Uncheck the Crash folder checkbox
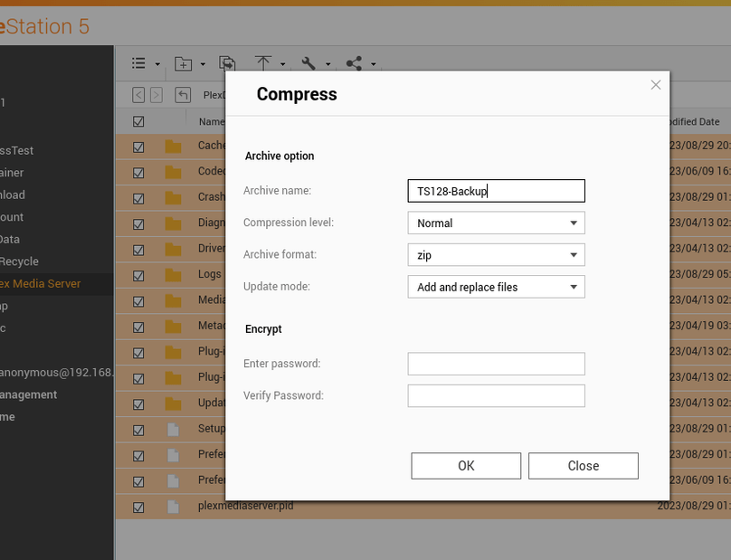This screenshot has width=731, height=560. [138, 199]
